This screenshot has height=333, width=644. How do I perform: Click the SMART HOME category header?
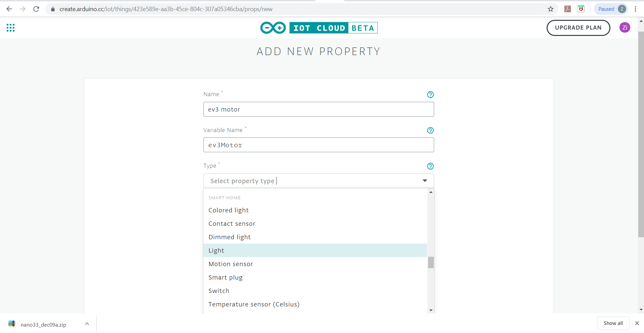point(225,198)
